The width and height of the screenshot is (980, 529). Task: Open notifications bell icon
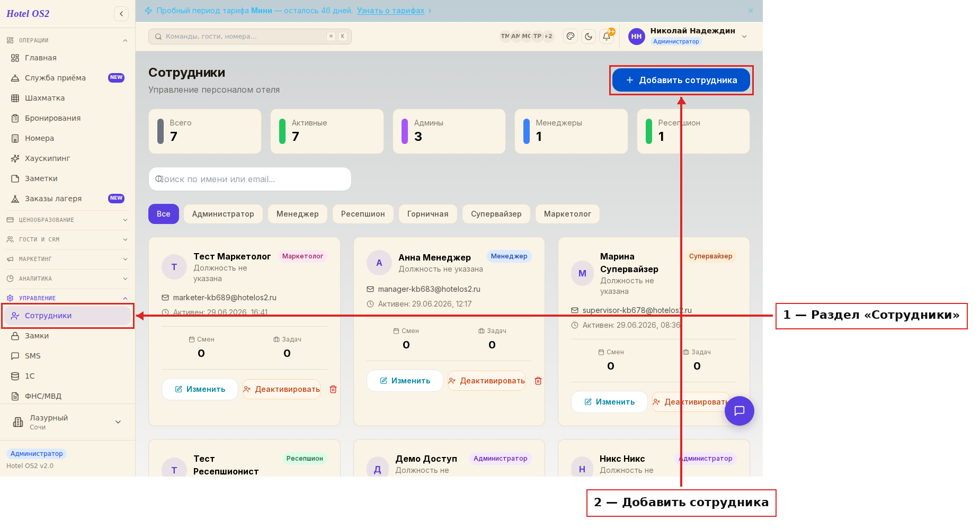pos(607,36)
